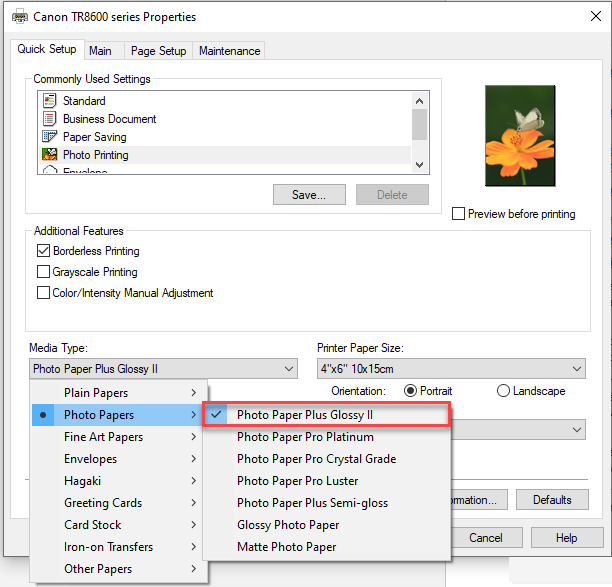Open the Printer Paper Size dropdown
The height and width of the screenshot is (587, 612).
coord(450,369)
